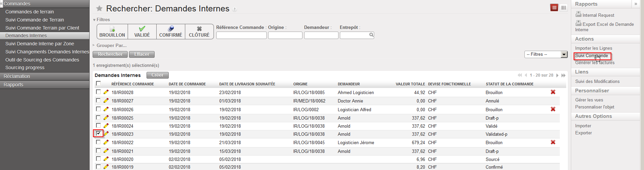Go to next page arrow in pagination

tap(557, 75)
